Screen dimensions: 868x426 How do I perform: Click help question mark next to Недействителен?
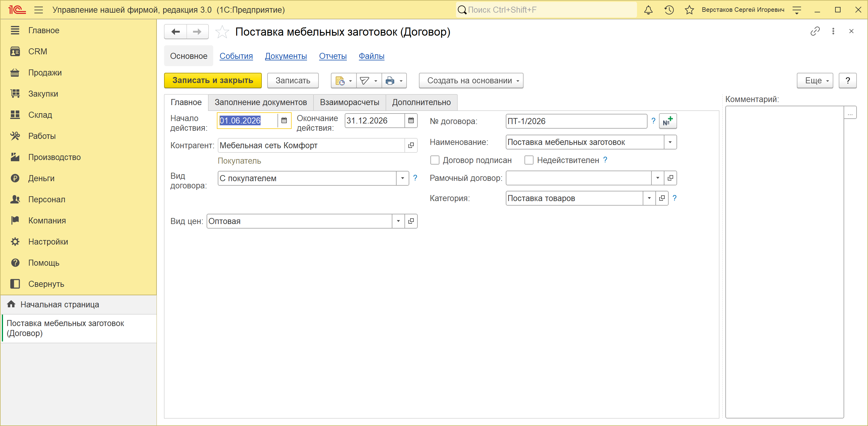point(605,160)
